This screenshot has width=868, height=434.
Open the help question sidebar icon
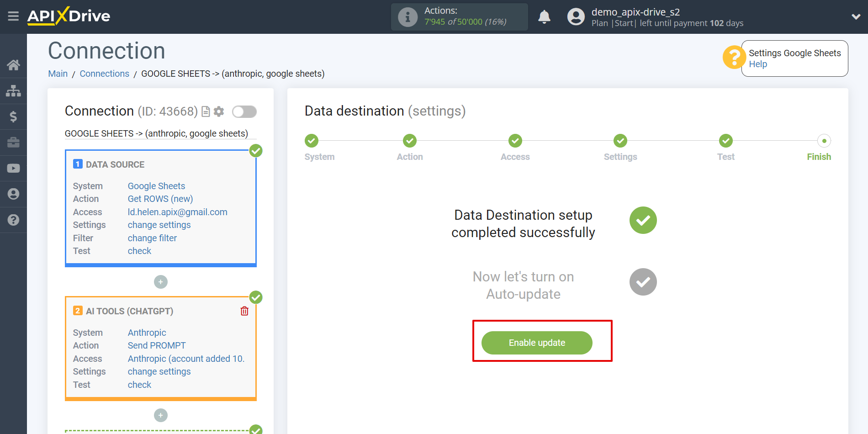pos(13,220)
